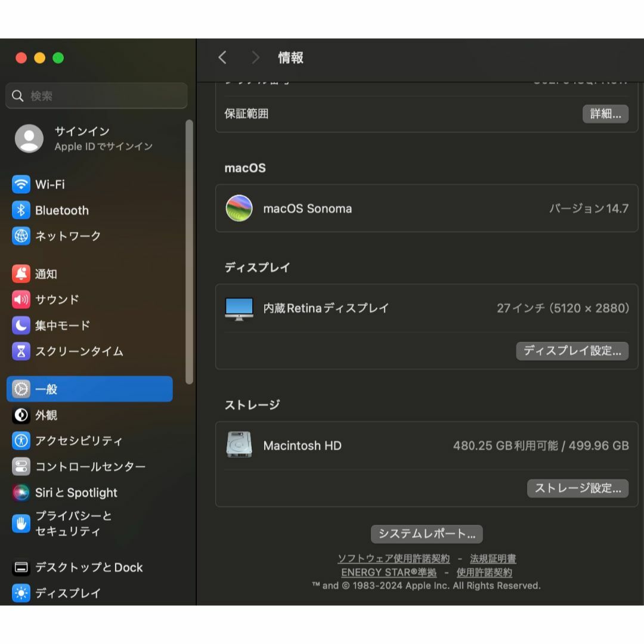The height and width of the screenshot is (644, 644).
Task: Click 27インチ (5120 × 2880) text
Action: click(x=563, y=308)
